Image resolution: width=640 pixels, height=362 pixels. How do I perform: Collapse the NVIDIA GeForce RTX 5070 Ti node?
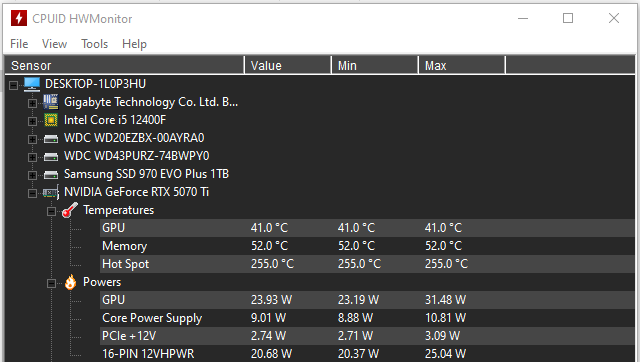coord(32,193)
